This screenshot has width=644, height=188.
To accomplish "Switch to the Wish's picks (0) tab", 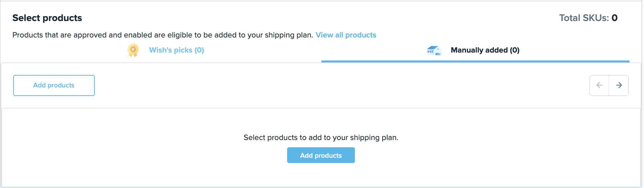I will click(x=176, y=50).
